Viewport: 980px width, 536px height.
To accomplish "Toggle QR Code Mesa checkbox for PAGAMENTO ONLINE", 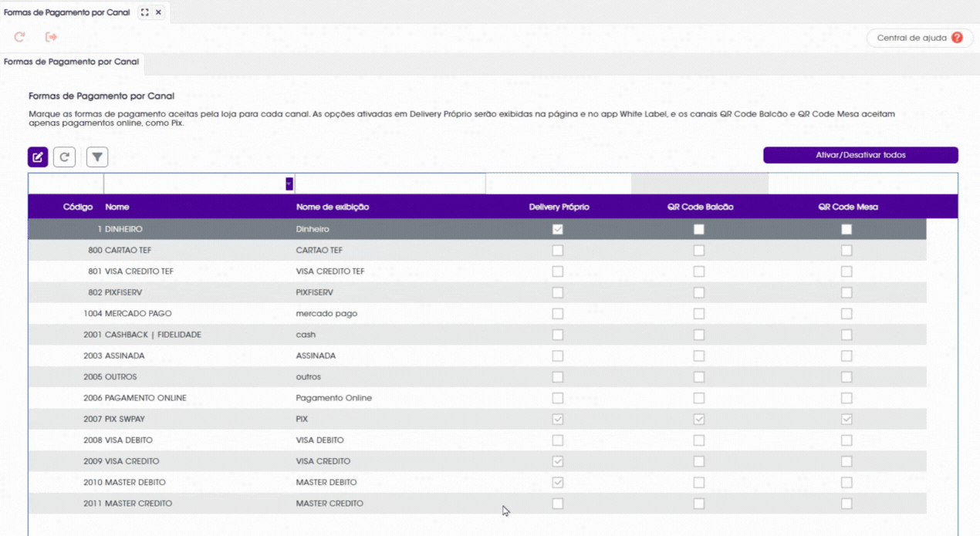I will pyautogui.click(x=847, y=398).
